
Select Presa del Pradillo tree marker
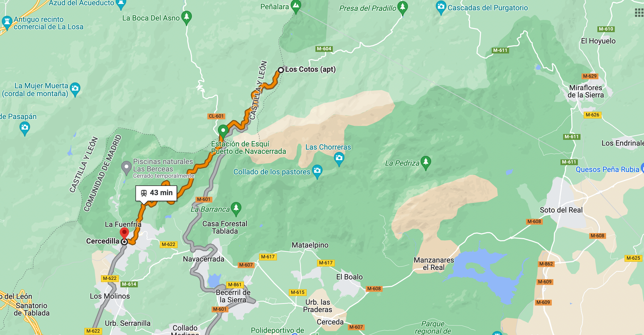(x=402, y=8)
